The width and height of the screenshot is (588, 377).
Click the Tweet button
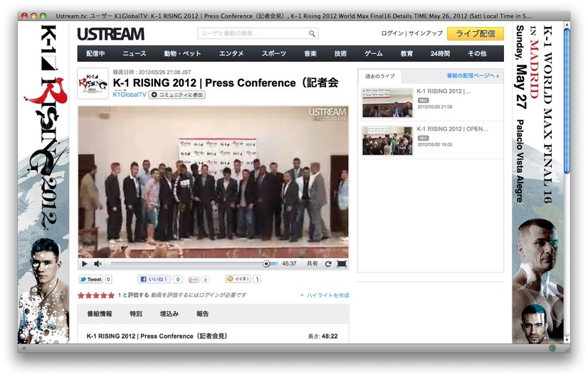point(90,279)
